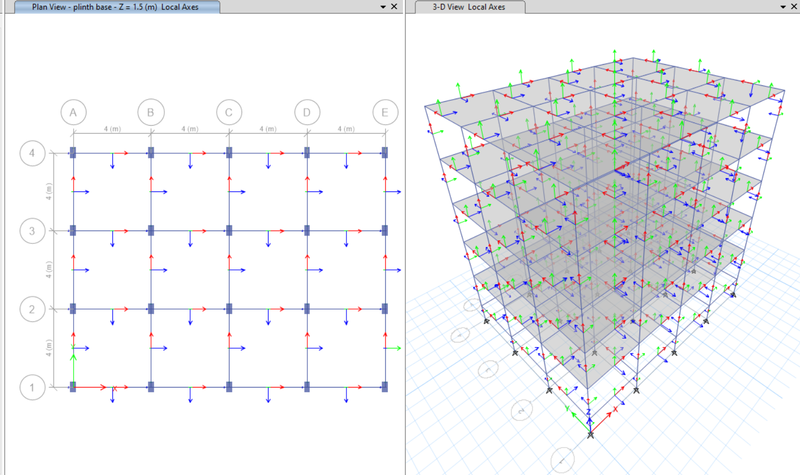
Task: Select the column at grid intersection C-3
Action: (229, 231)
